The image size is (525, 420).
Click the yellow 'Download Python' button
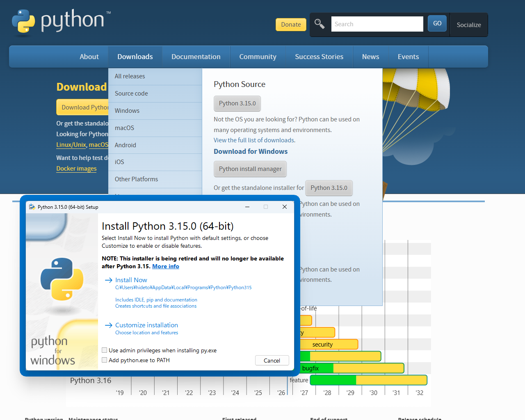pyautogui.click(x=82, y=107)
